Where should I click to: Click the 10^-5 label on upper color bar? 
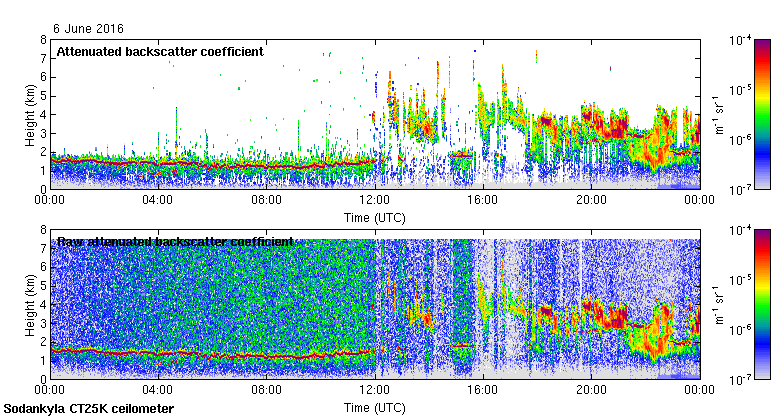point(740,90)
